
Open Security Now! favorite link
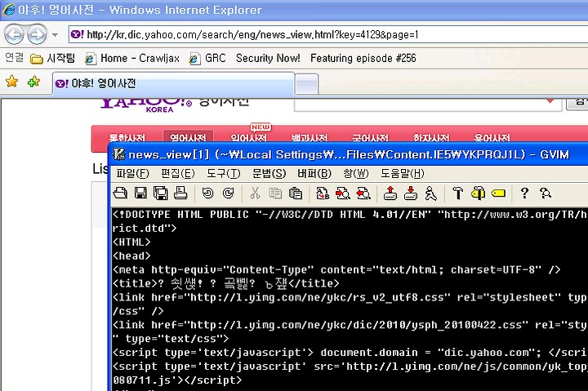[x=268, y=59]
